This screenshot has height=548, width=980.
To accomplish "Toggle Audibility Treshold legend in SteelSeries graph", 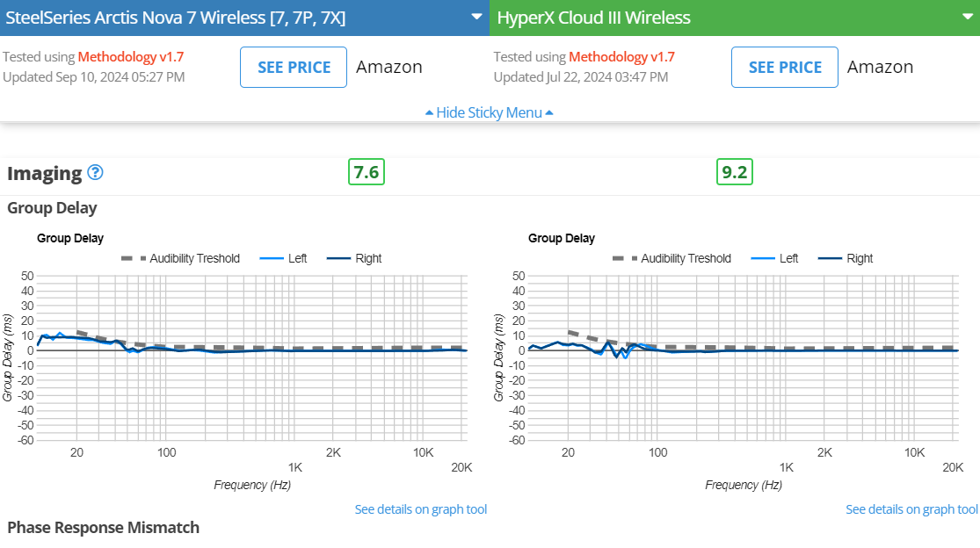I will click(181, 258).
